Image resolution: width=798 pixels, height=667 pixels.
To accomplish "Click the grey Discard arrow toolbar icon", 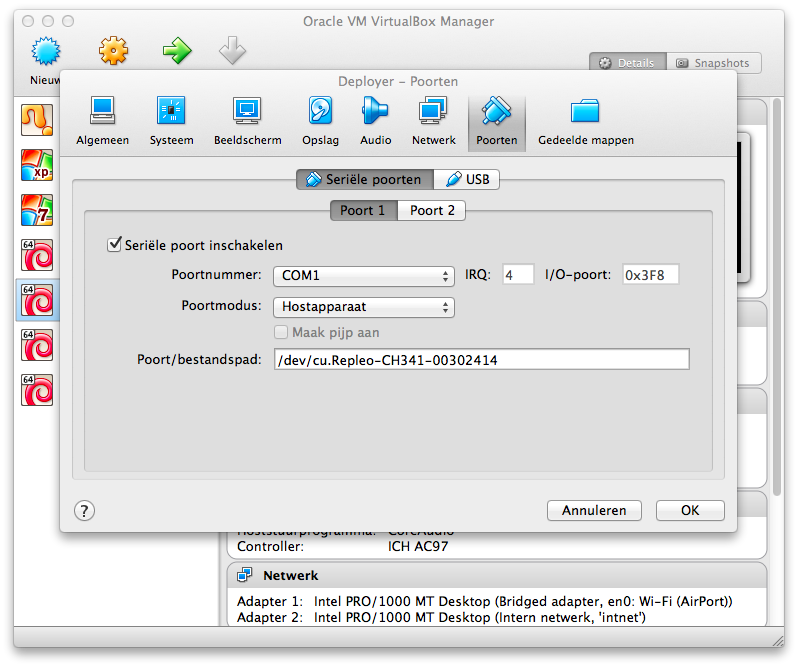I will pos(232,50).
